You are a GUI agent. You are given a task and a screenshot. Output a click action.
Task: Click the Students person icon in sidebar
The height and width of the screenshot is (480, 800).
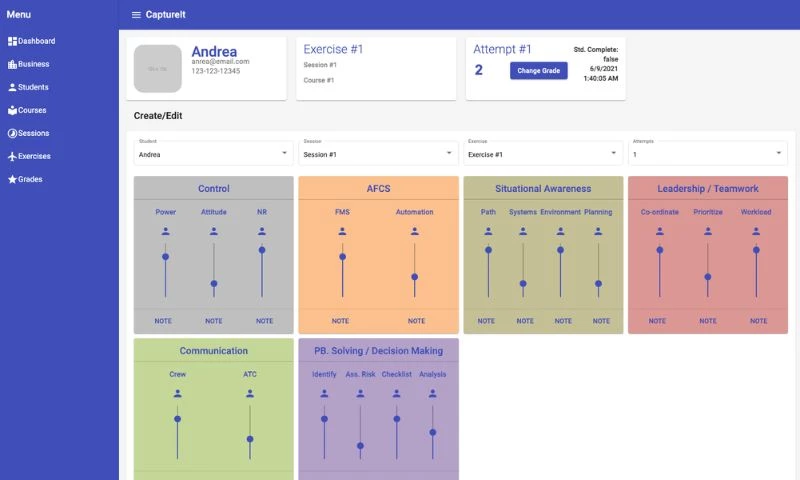click(12, 87)
